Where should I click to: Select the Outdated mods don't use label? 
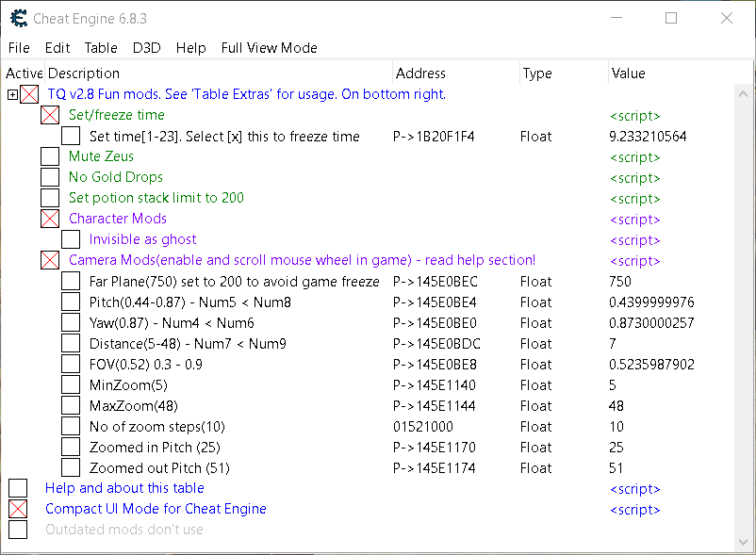click(x=124, y=530)
